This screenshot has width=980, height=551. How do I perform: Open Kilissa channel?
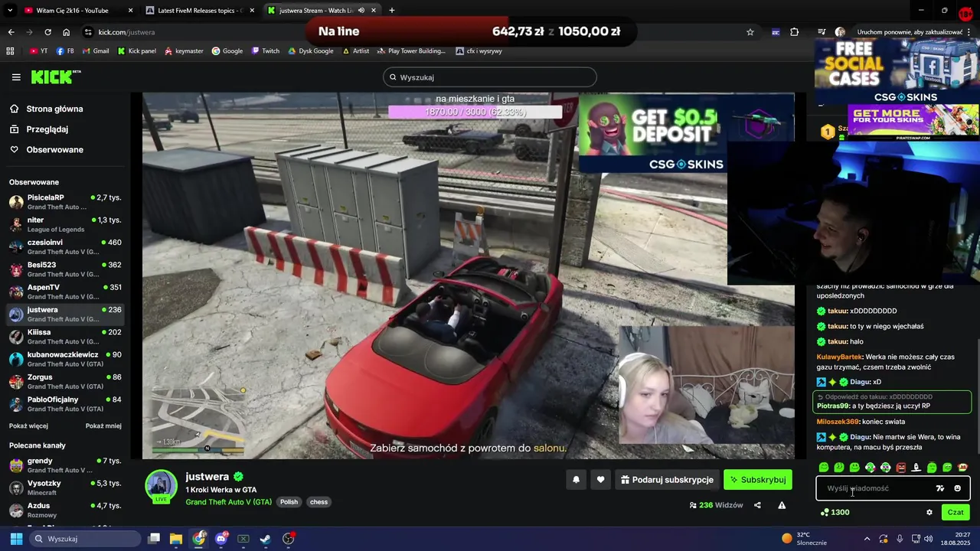[x=65, y=337]
